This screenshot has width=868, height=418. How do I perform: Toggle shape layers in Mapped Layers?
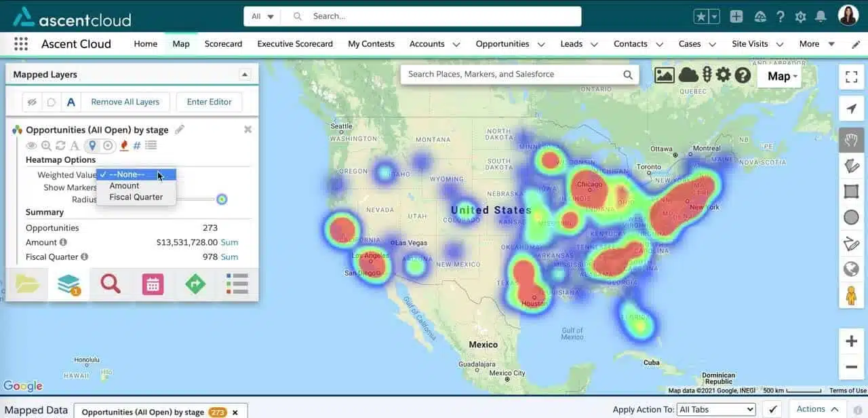[51, 102]
